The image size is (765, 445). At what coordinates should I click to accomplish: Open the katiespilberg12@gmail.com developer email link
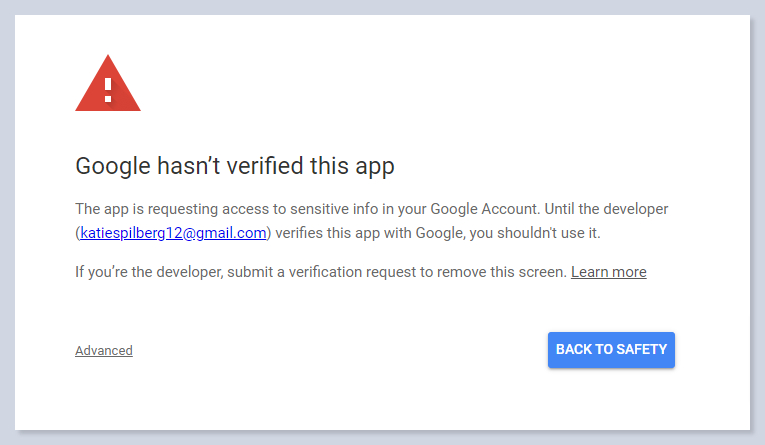click(173, 233)
